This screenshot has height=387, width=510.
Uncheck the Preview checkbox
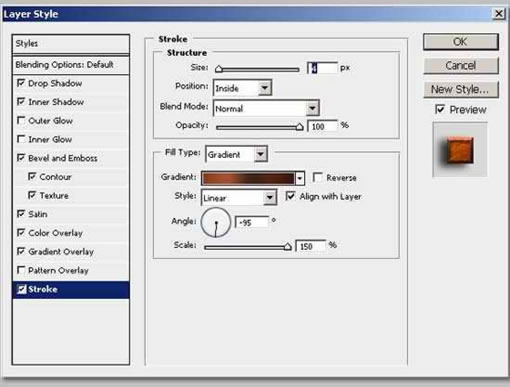coord(440,109)
